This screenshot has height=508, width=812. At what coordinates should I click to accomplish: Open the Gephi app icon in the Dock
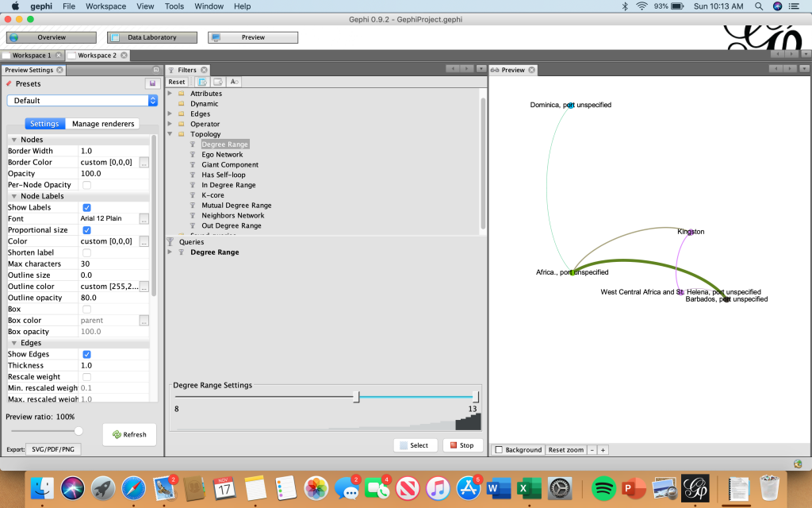coord(695,487)
